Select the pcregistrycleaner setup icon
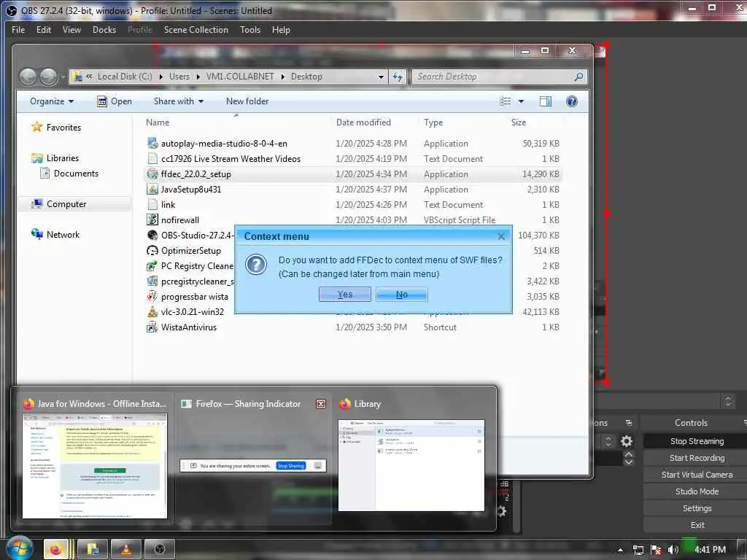747x560 pixels. (152, 281)
